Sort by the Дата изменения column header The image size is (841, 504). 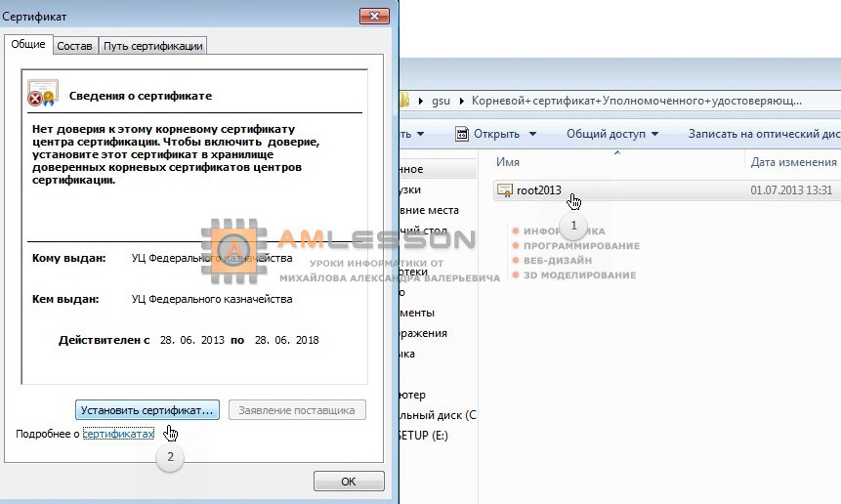[x=793, y=162]
